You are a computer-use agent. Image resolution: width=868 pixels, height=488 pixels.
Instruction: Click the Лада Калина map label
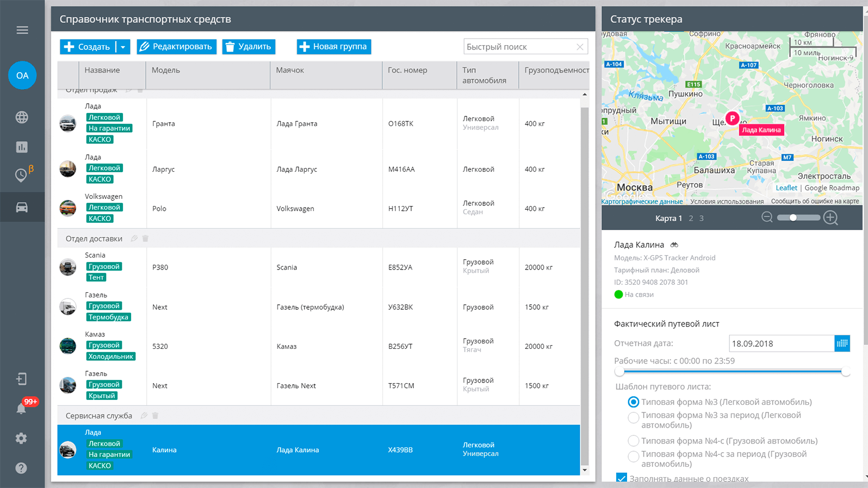point(761,130)
